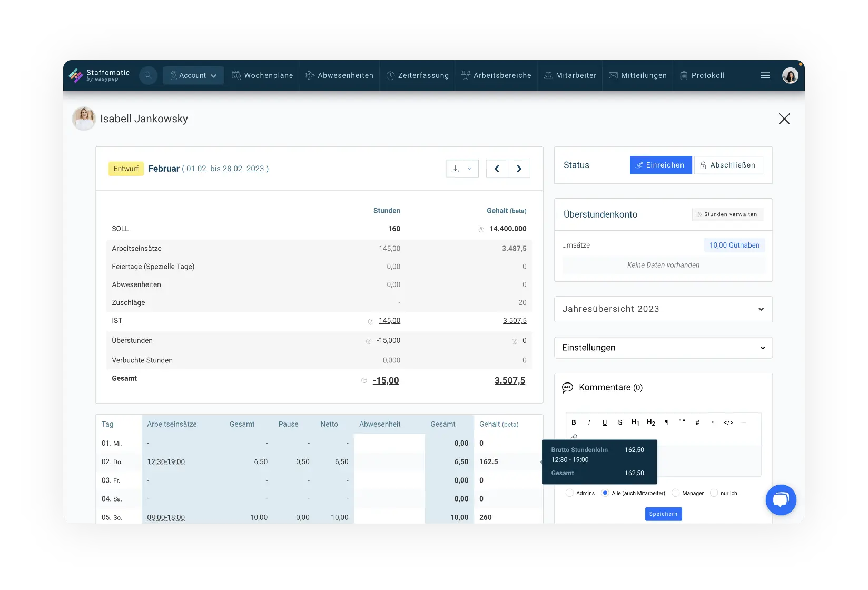This screenshot has width=868, height=590.
Task: Apply strikethrough in comment editor
Action: [620, 422]
